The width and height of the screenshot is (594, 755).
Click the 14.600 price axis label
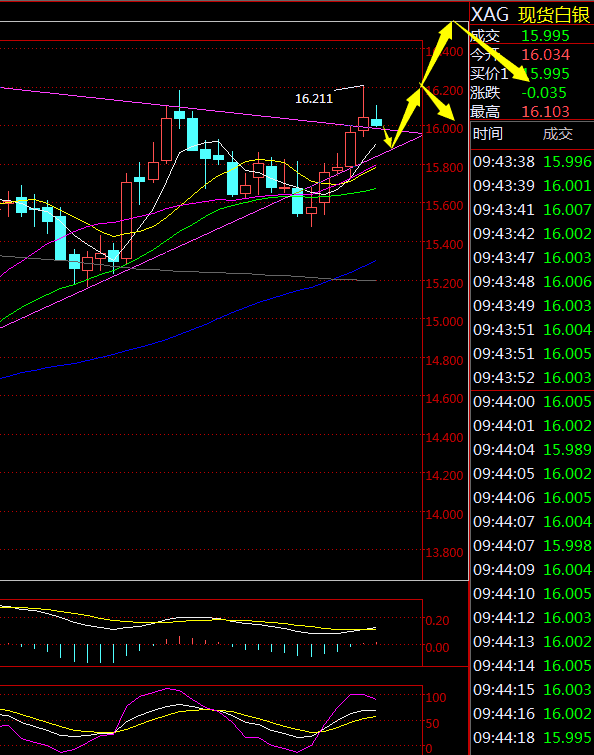tap(444, 399)
